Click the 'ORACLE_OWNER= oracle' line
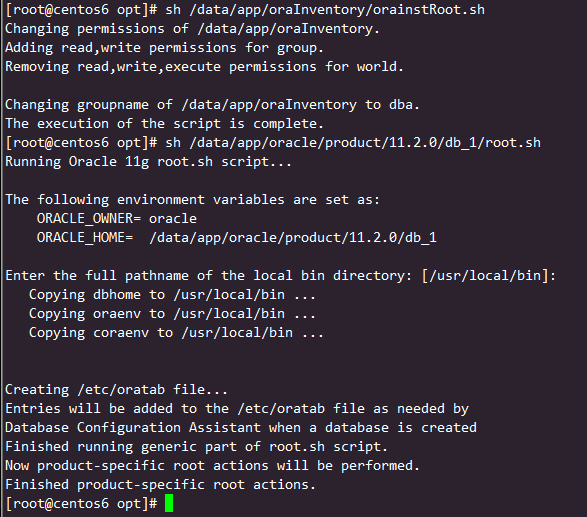Image resolution: width=587 pixels, height=517 pixels. pyautogui.click(x=117, y=218)
